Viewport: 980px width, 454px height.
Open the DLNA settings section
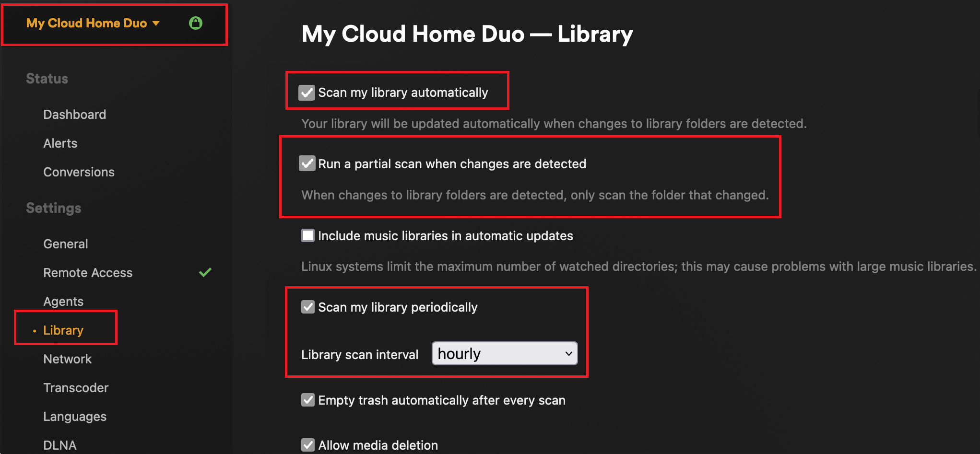click(x=59, y=444)
